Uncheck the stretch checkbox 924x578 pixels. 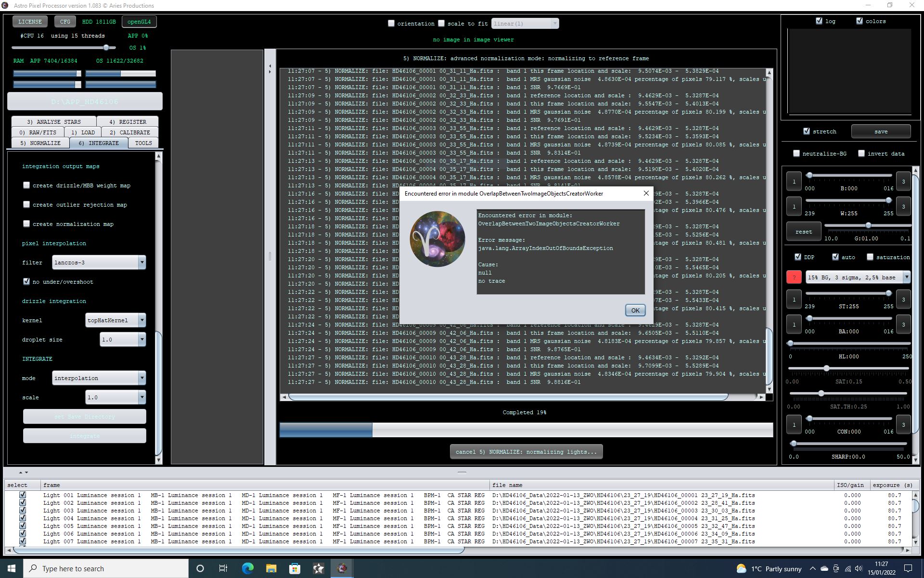pyautogui.click(x=807, y=131)
